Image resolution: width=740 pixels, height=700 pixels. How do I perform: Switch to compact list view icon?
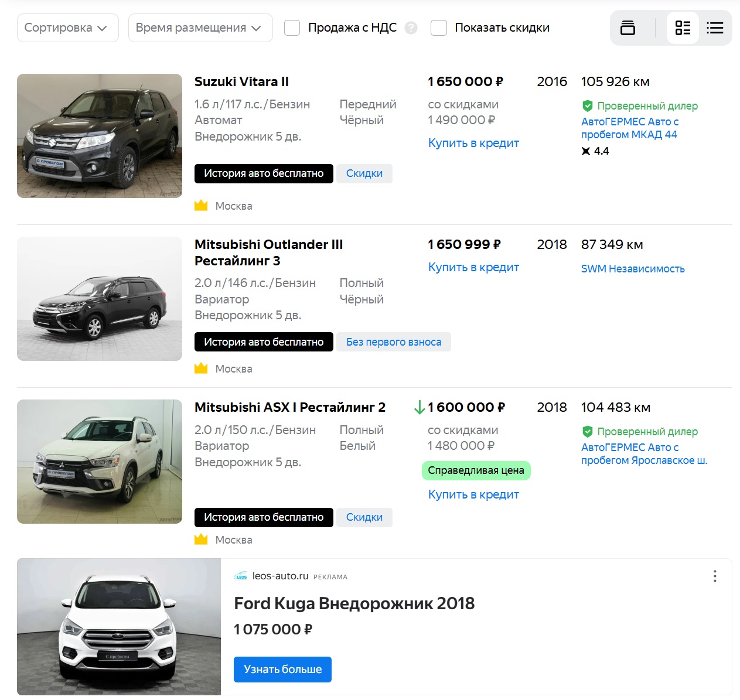coord(715,28)
